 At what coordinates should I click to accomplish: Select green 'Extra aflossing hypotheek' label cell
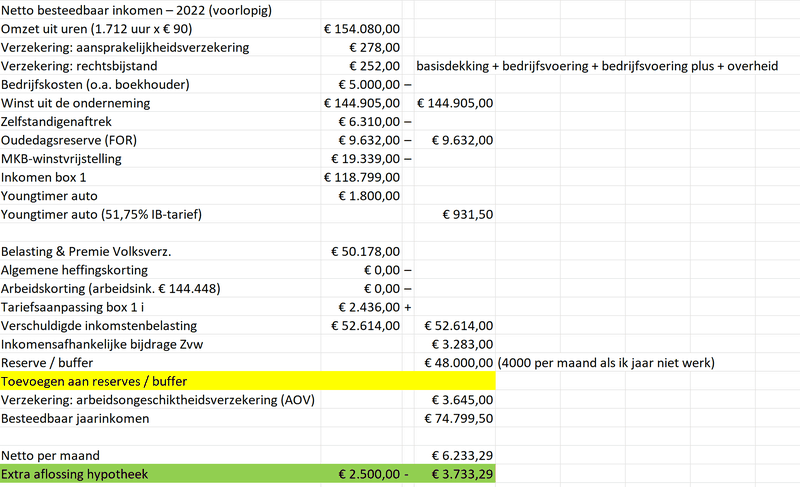(74, 474)
